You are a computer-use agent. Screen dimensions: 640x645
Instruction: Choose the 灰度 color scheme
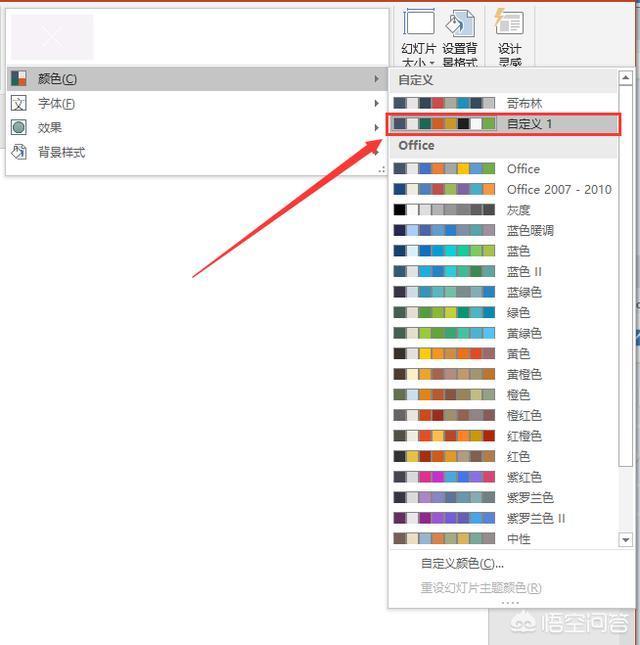[x=503, y=210]
